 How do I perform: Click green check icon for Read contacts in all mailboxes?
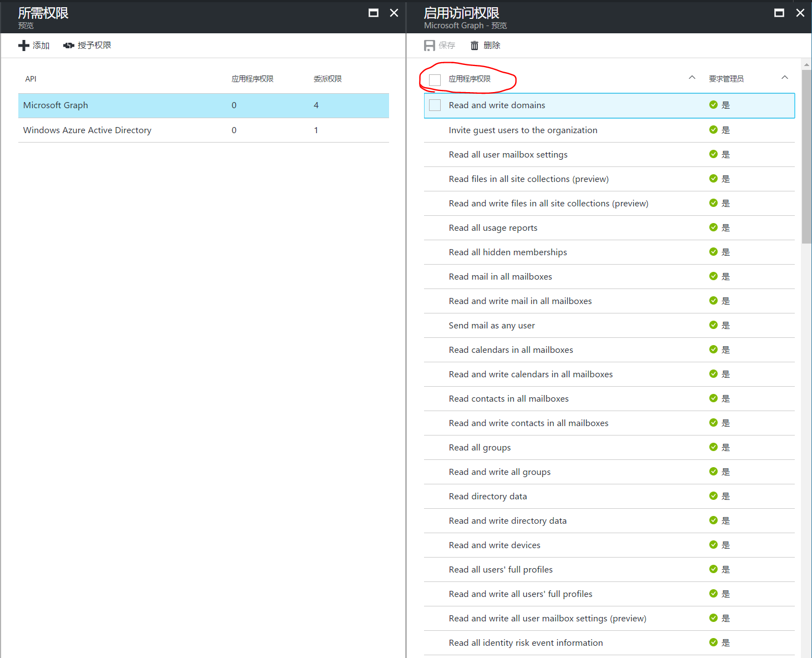pyautogui.click(x=713, y=398)
